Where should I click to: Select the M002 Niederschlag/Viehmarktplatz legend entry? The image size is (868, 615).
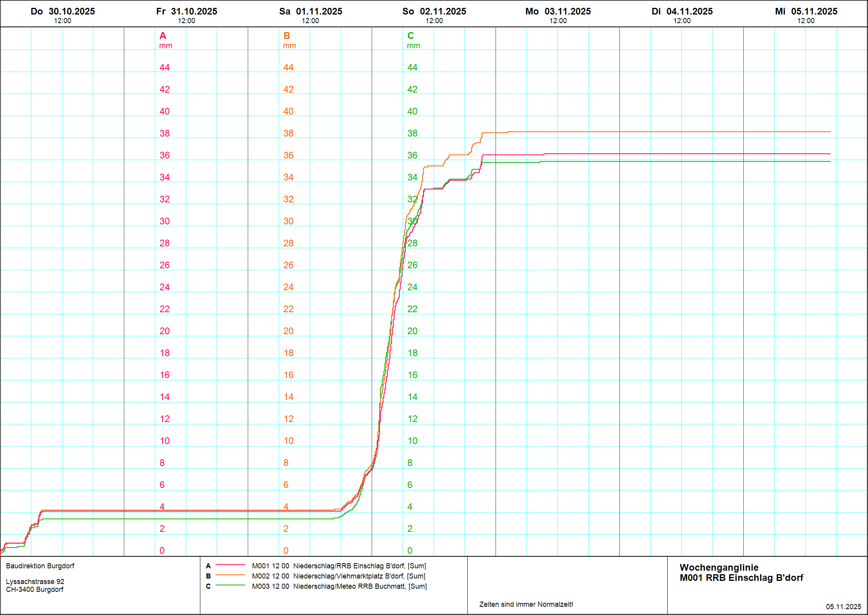pyautogui.click(x=339, y=576)
